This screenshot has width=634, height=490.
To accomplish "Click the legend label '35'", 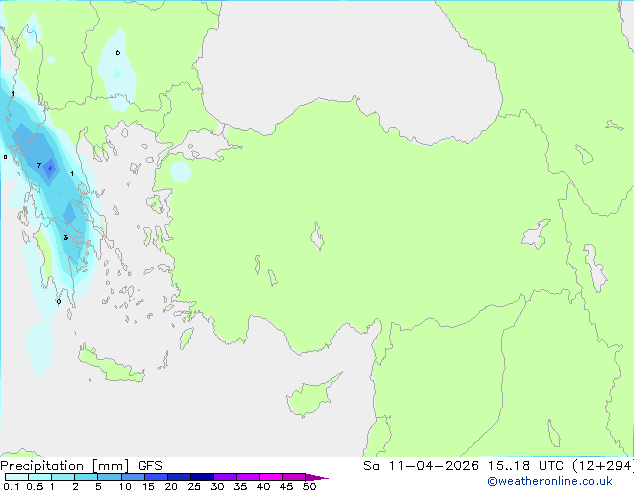I will click(x=240, y=486).
